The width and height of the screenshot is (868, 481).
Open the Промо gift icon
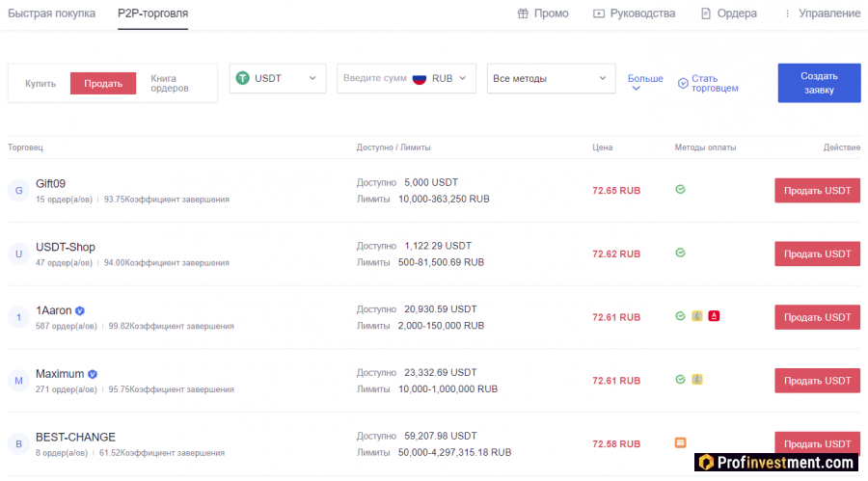point(523,13)
